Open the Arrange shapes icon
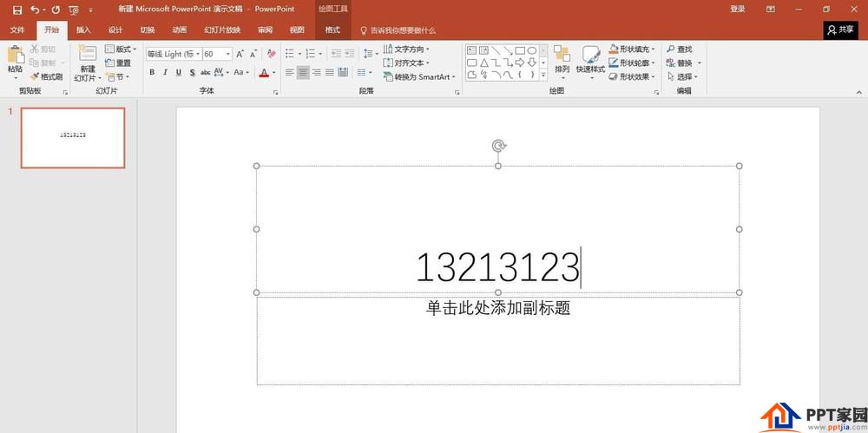Screen dimensions: 868x433 pos(562,54)
